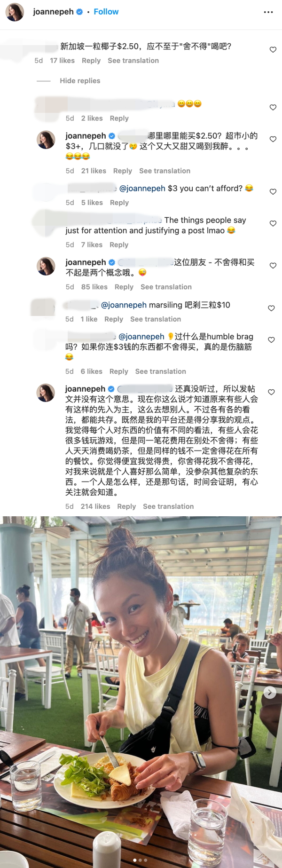Viewport: 282px width, 868px height.
Task: Open @joannepeh mention in the $3 comment
Action: coord(142,189)
